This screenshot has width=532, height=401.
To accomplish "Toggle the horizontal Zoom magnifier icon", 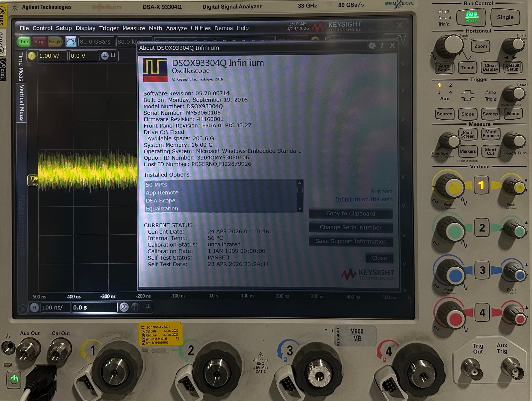I will [x=124, y=307].
